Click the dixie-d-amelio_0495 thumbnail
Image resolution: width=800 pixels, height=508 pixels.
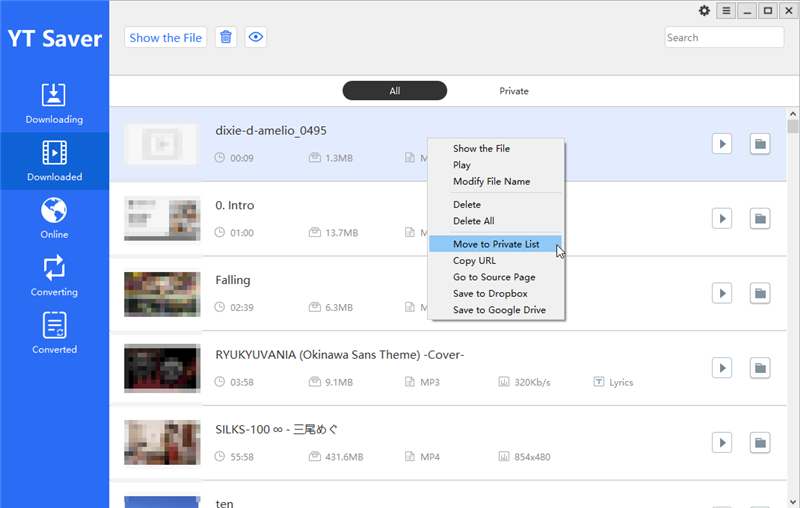tap(162, 144)
